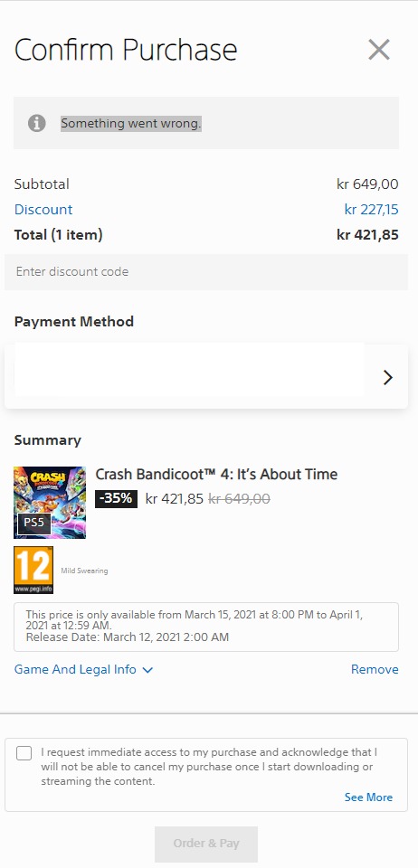The width and height of the screenshot is (418, 868).
Task: Click the Order & Pay button
Action: click(x=206, y=844)
